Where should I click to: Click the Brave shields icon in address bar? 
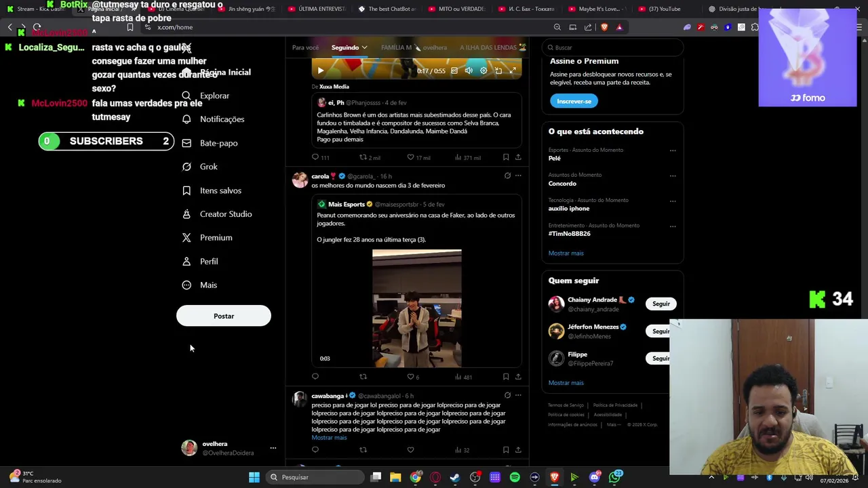(x=604, y=27)
